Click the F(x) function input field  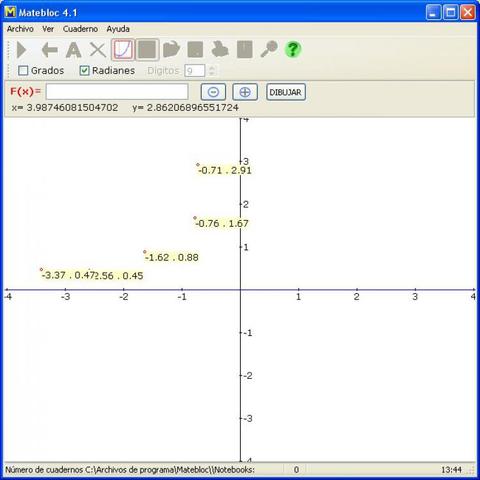117,92
